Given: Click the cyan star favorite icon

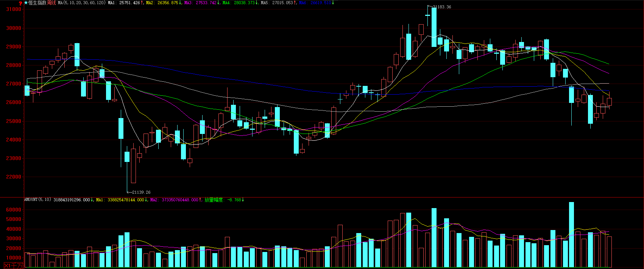Looking at the screenshot, I should pos(26,3).
